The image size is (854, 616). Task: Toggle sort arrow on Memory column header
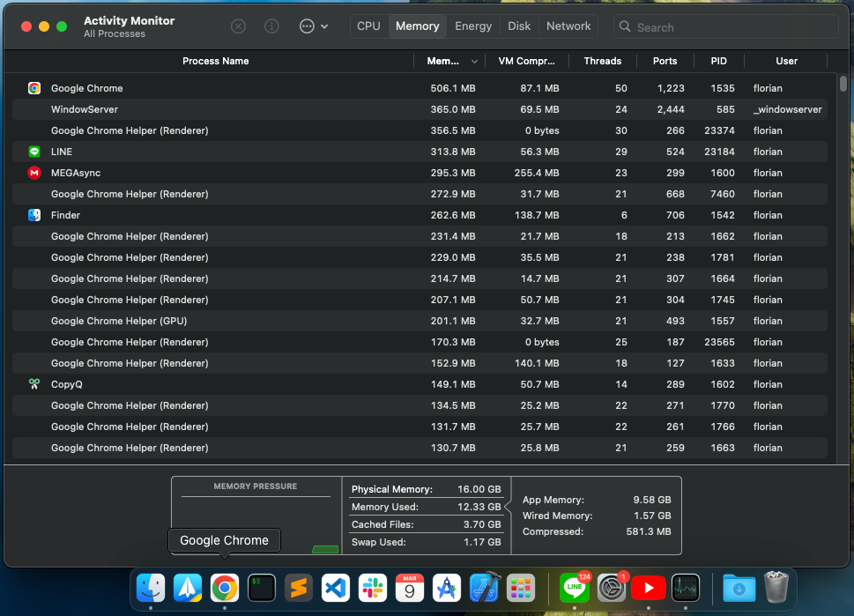point(475,62)
